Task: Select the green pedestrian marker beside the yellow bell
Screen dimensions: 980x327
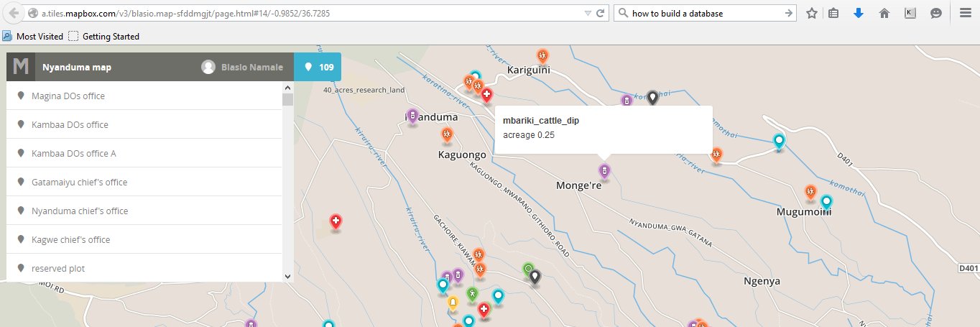Action: [x=472, y=294]
